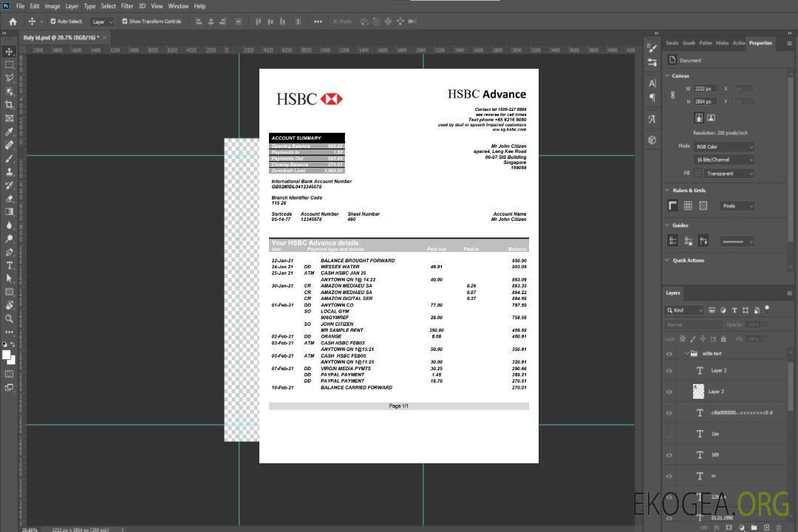Viewport: 798px width, 532px height.
Task: Filter layers by type (T) icon
Action: [734, 310]
